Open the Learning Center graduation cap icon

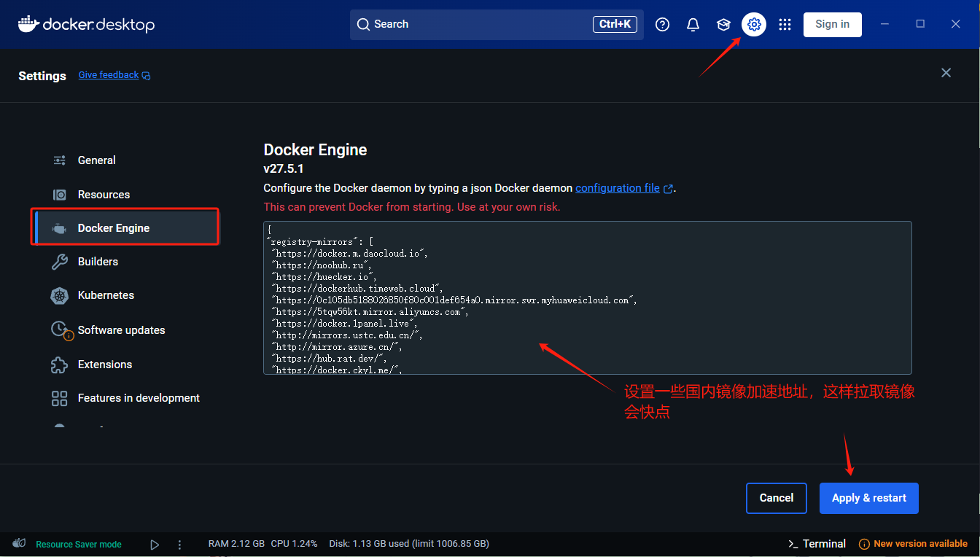pos(723,24)
